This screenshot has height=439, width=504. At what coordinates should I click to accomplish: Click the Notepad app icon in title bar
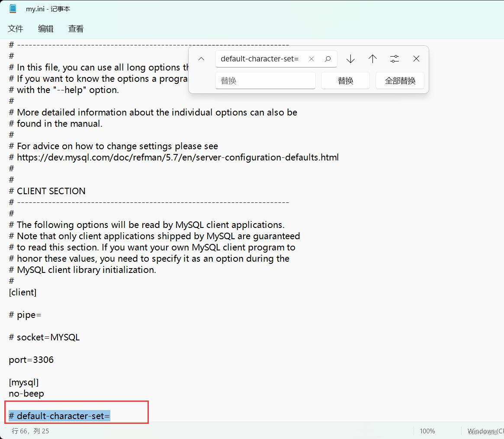pyautogui.click(x=13, y=9)
